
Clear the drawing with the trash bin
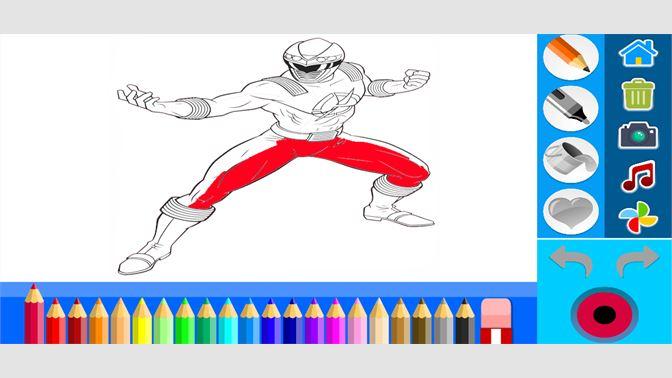pos(638,94)
